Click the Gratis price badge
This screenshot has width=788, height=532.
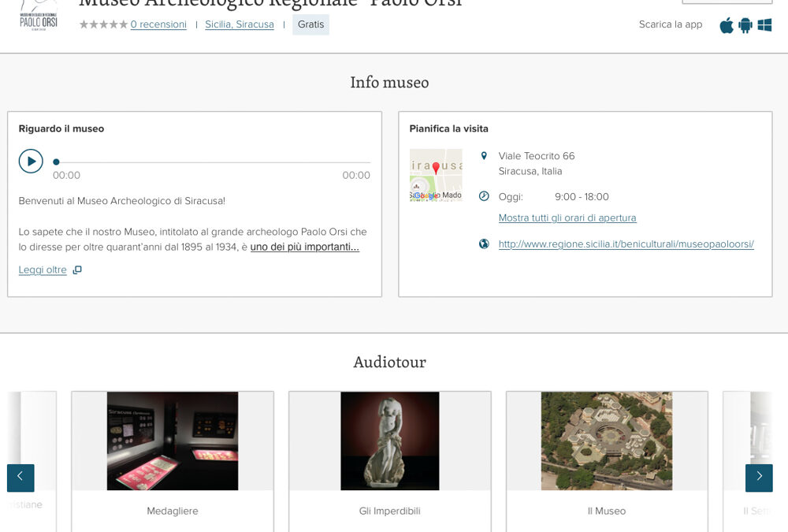[310, 24]
